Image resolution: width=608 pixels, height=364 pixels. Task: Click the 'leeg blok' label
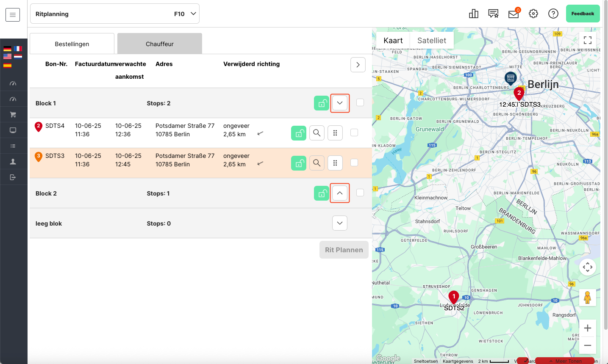[x=49, y=223]
